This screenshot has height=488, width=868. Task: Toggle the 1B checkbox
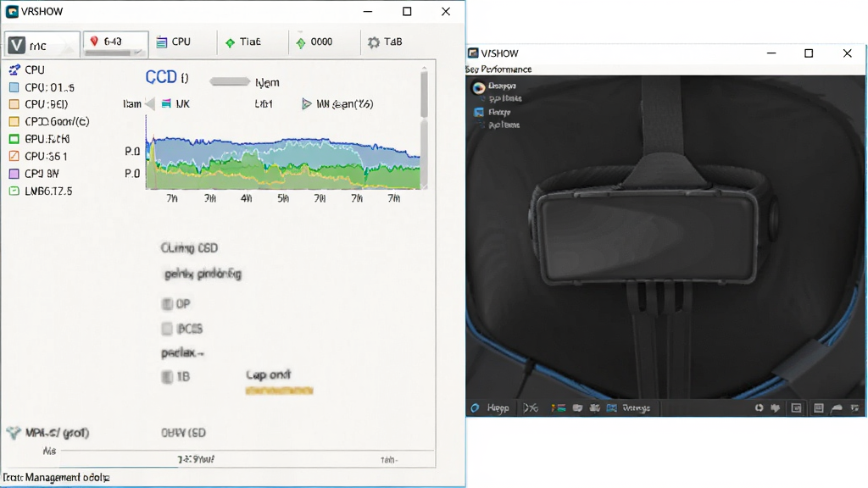(x=167, y=377)
